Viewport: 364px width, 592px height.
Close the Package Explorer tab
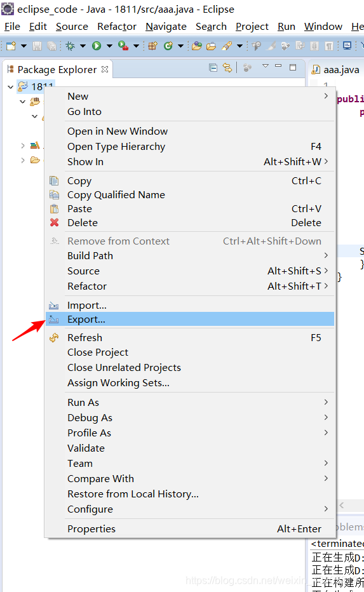coord(105,69)
